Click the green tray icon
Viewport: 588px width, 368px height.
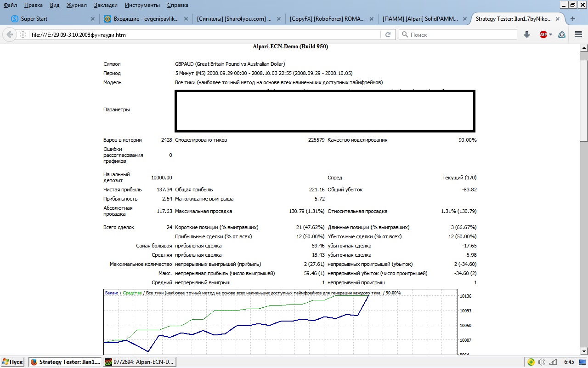coord(531,362)
